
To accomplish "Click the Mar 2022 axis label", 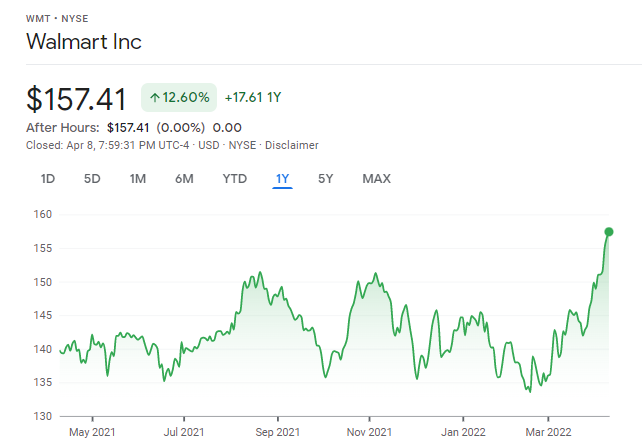I will (x=548, y=432).
